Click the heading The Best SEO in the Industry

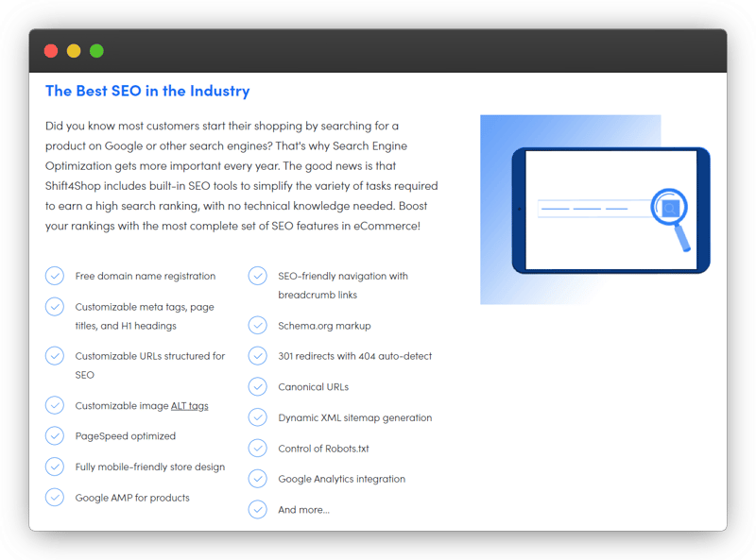pyautogui.click(x=147, y=91)
